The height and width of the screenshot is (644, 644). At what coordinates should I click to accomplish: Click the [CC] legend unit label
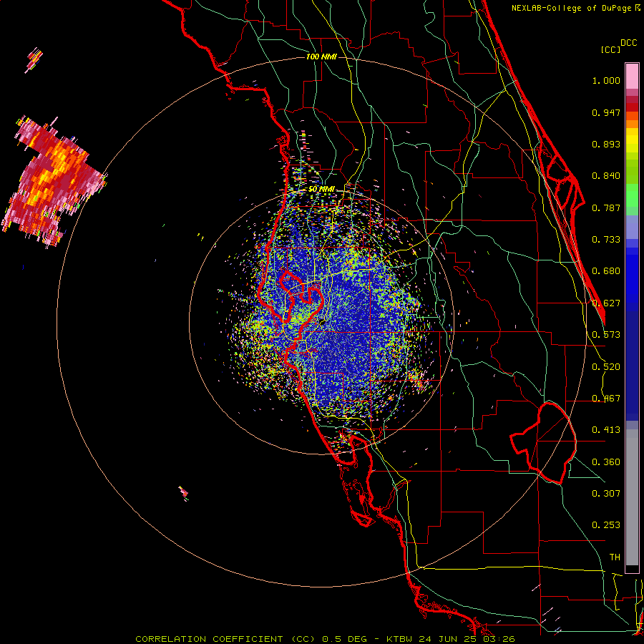[x=610, y=49]
